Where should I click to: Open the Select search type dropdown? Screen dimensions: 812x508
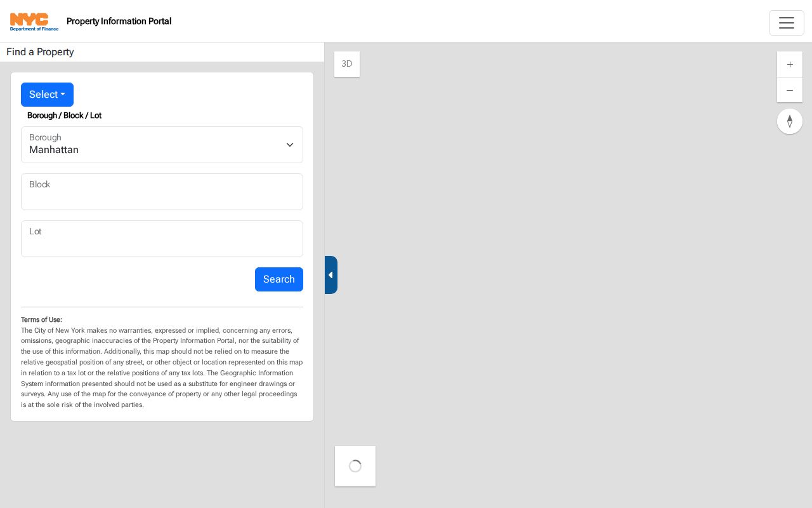point(47,95)
